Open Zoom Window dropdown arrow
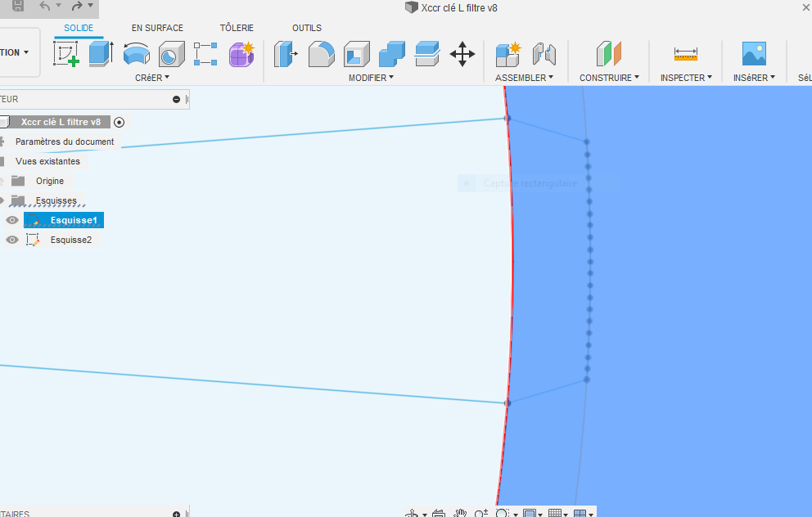 [515, 515]
